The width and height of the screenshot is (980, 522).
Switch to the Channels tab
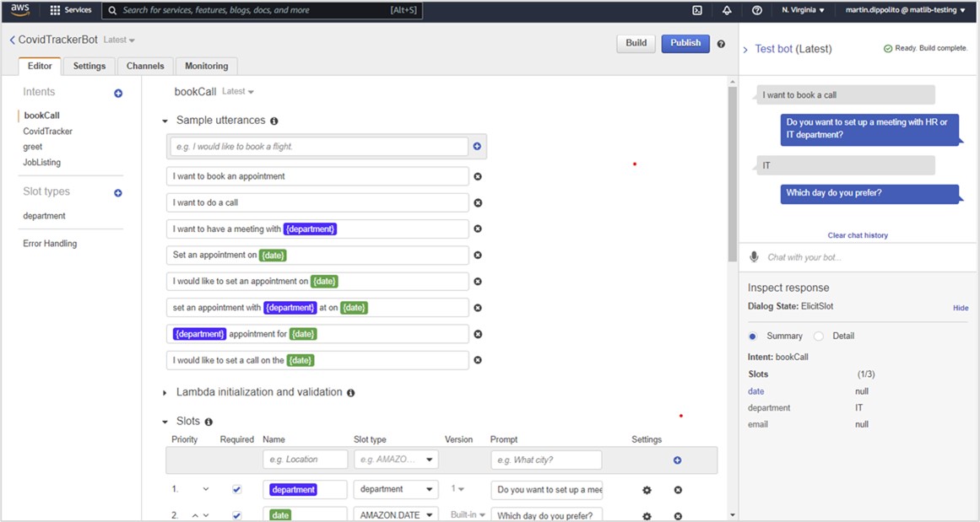pyautogui.click(x=145, y=66)
